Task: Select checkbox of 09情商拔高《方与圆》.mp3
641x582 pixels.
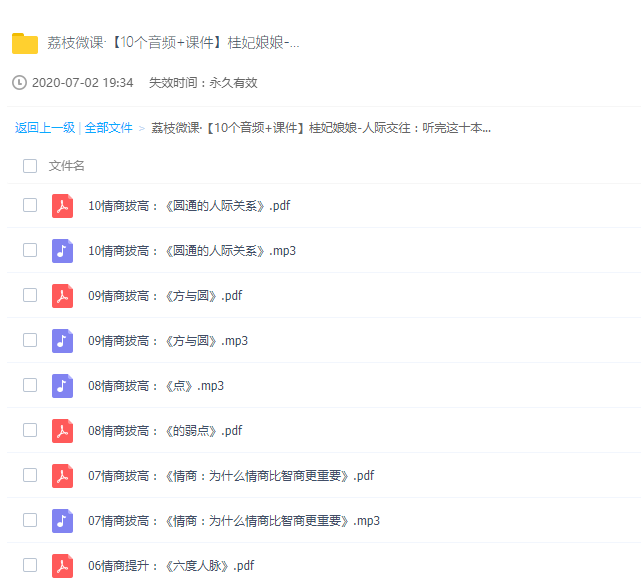Action: click(x=30, y=340)
